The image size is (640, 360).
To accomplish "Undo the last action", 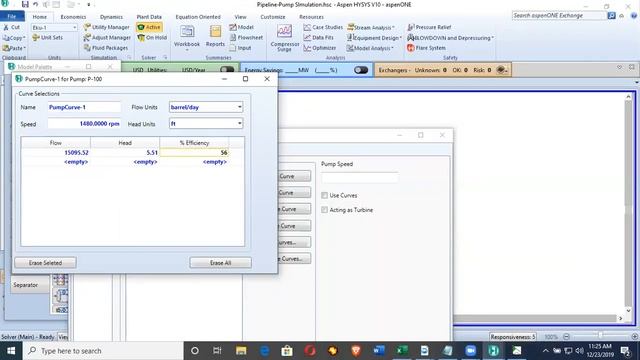I will (36, 4).
